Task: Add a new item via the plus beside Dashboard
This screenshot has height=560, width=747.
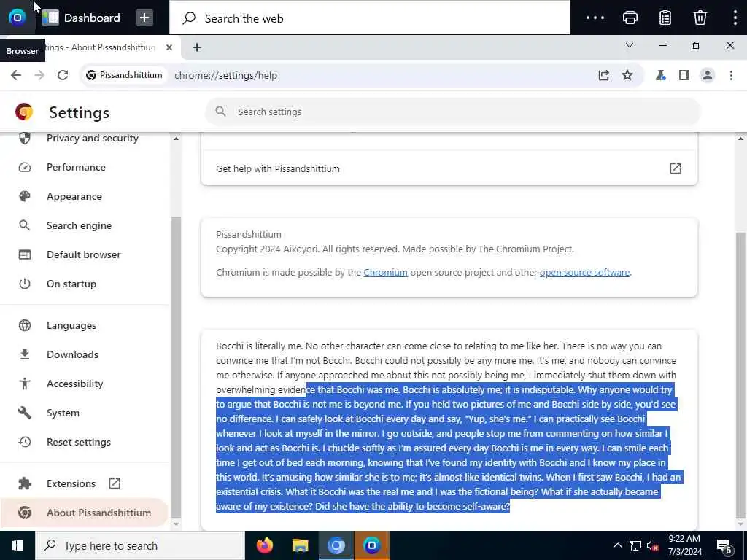Action: coord(144,18)
